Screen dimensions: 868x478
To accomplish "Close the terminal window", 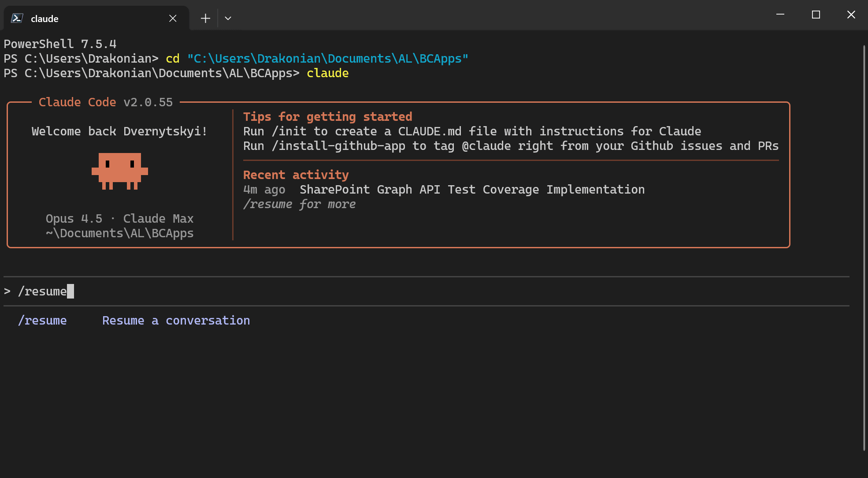I will (x=851, y=15).
